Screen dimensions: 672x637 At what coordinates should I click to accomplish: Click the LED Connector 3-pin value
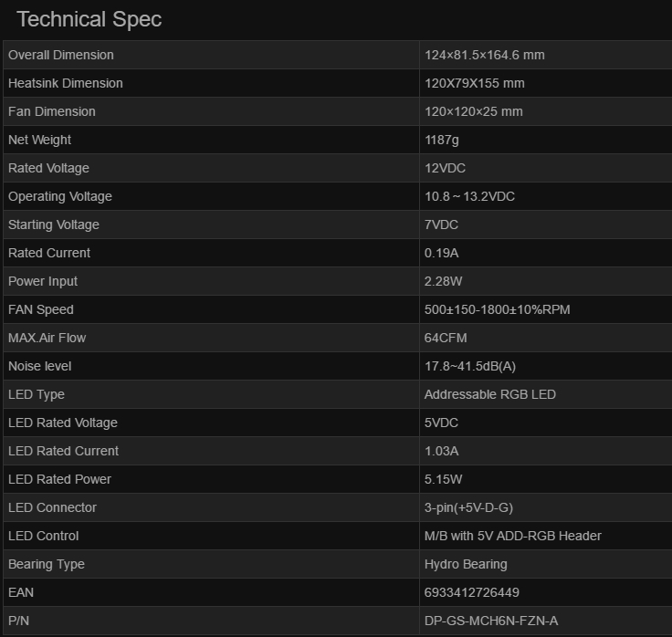tap(472, 507)
